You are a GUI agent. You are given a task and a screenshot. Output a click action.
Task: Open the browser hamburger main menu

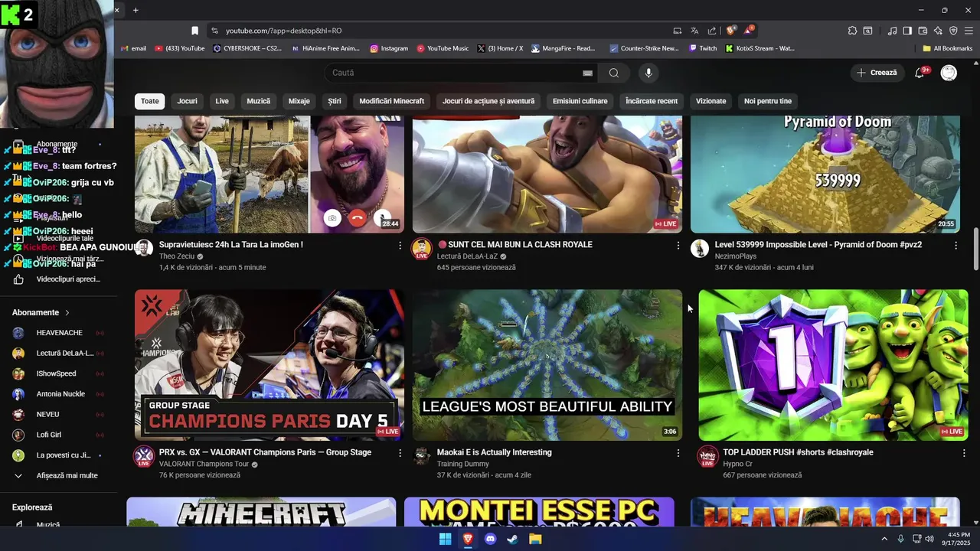(x=969, y=31)
